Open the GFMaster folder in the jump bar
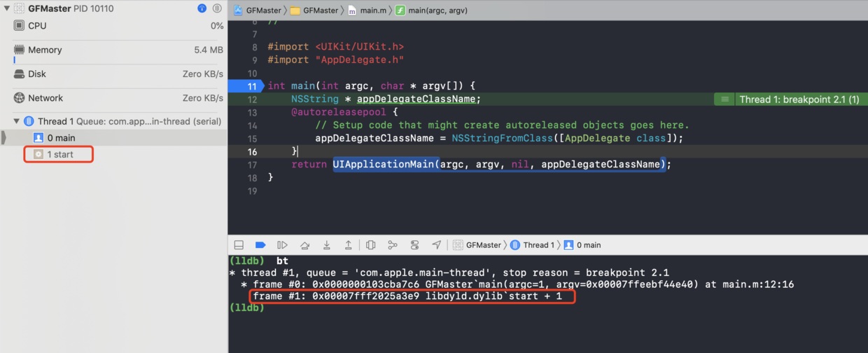This screenshot has height=353, width=868. [314, 11]
